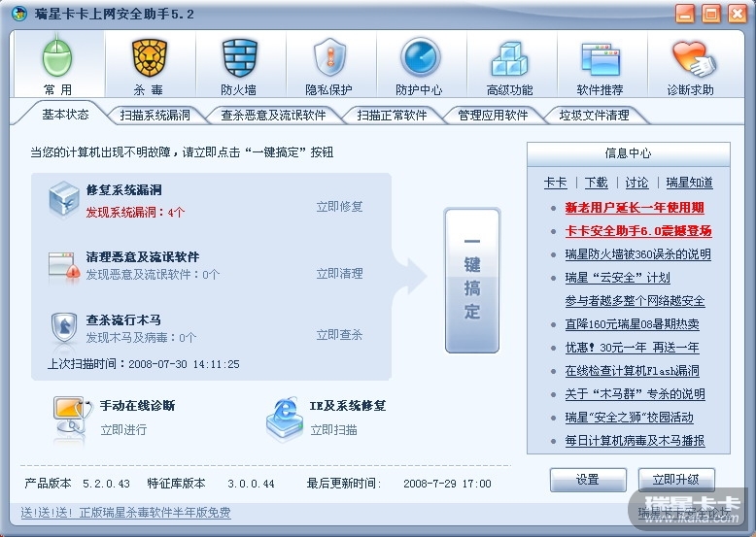
Task: Open news link 每日计算机病毒及木马播报
Action: coord(635,440)
